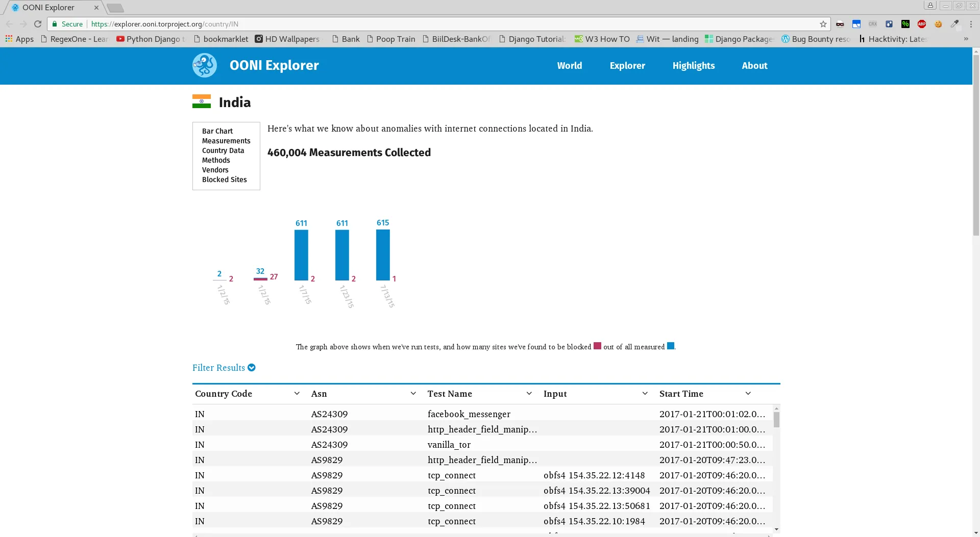The image size is (980, 537).
Task: Activate the eyedropper color picker extension
Action: click(x=954, y=24)
